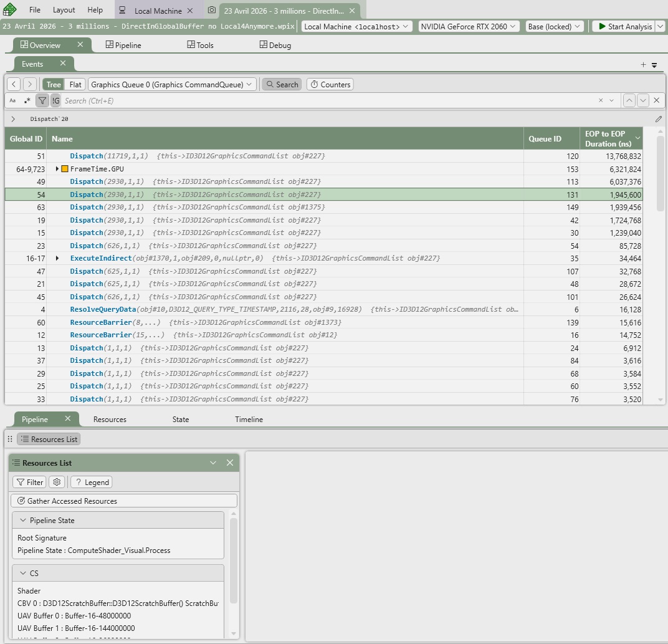The image size is (668, 644).
Task: Close the Local Machine tab
Action: point(190,11)
